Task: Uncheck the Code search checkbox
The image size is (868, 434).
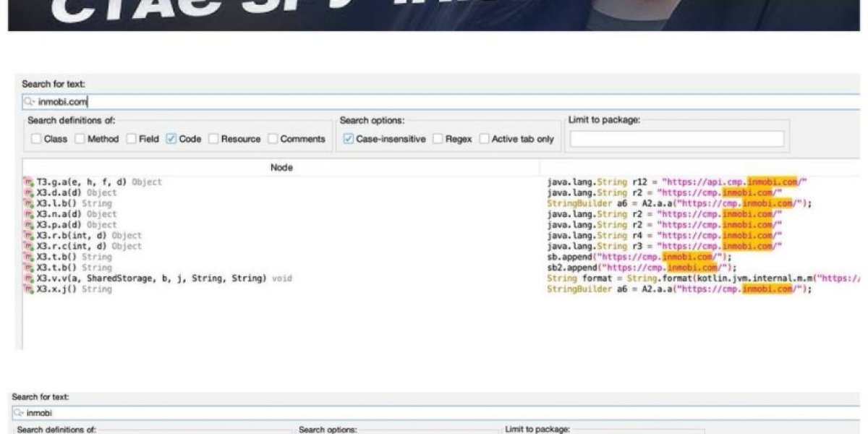Action: [171, 139]
